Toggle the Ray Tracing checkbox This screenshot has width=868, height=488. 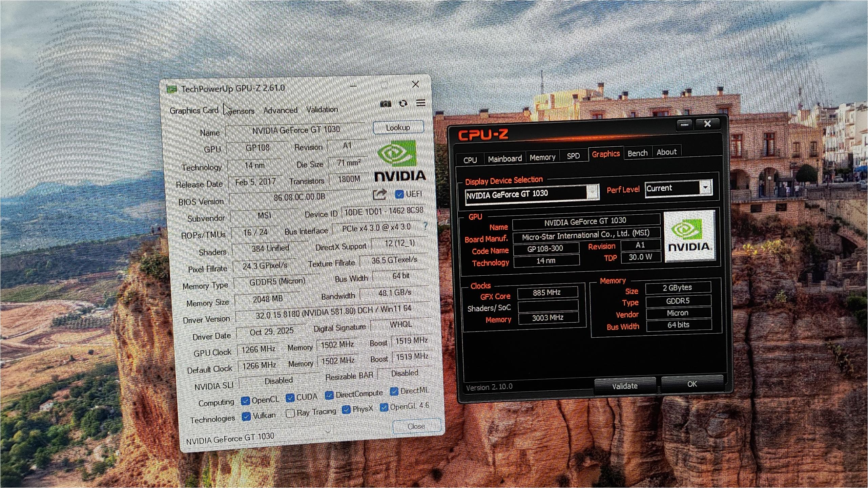click(x=290, y=413)
